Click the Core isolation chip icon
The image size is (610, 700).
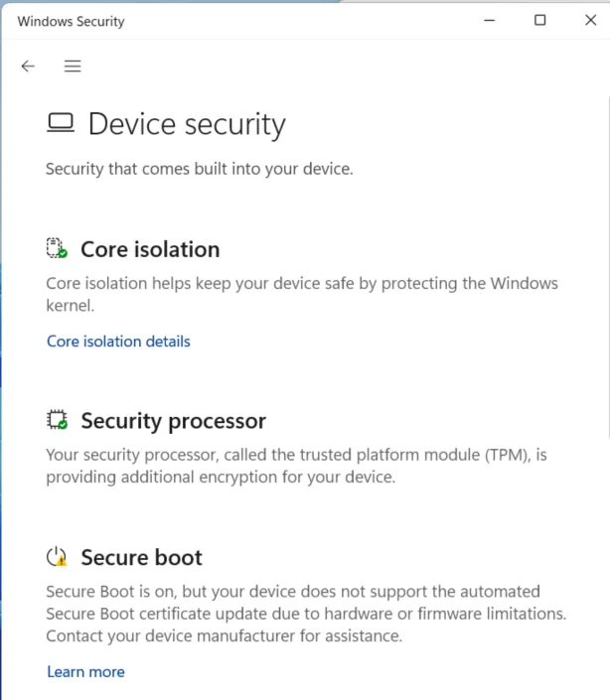coord(57,248)
